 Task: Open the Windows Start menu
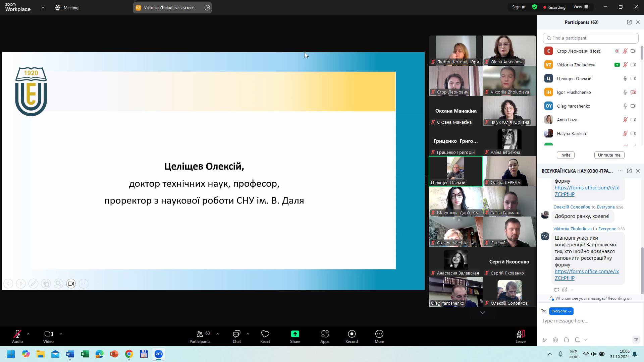pyautogui.click(x=11, y=354)
